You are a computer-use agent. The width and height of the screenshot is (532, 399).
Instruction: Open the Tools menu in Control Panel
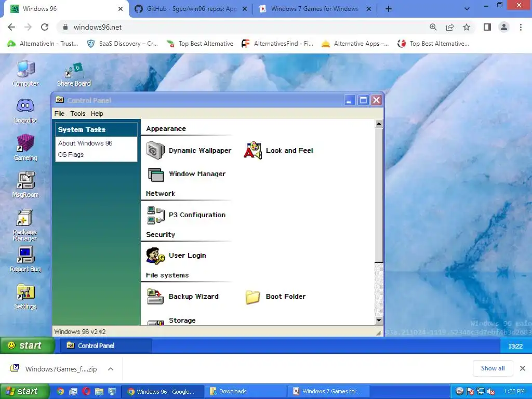[x=78, y=114]
